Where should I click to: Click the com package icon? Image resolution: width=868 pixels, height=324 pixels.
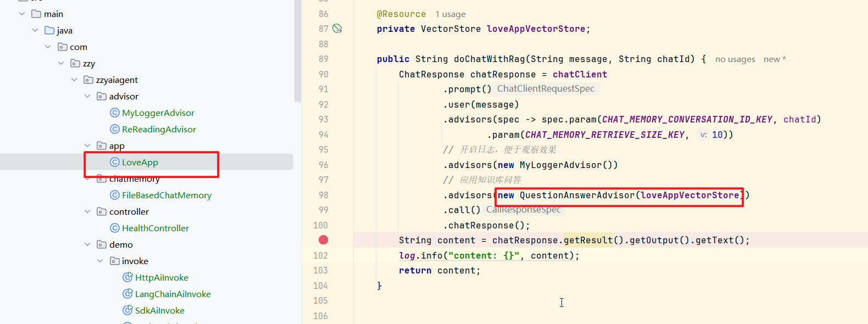63,47
